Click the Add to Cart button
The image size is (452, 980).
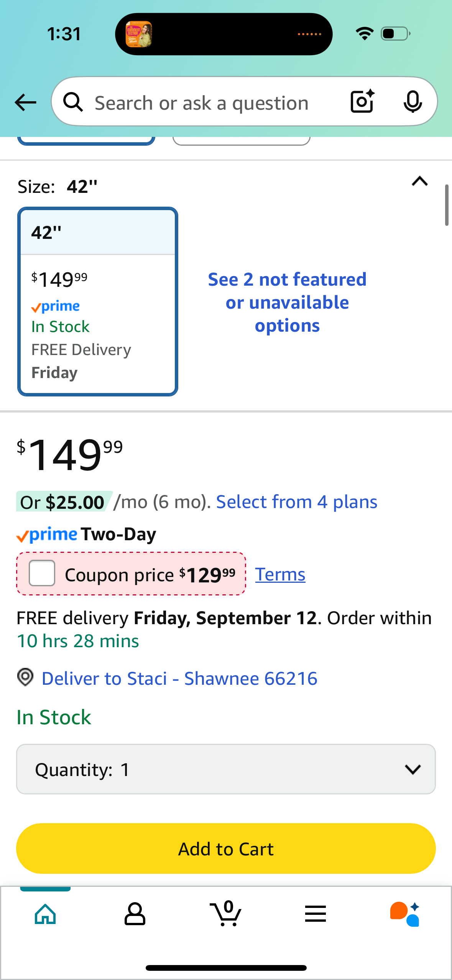226,848
